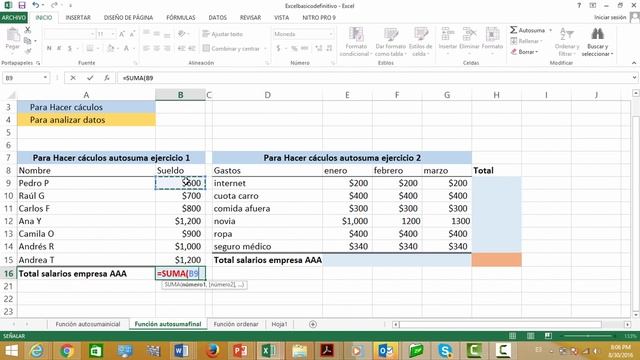The height and width of the screenshot is (360, 640).
Task: Open Insert Function fx dialog
Action: (107, 78)
